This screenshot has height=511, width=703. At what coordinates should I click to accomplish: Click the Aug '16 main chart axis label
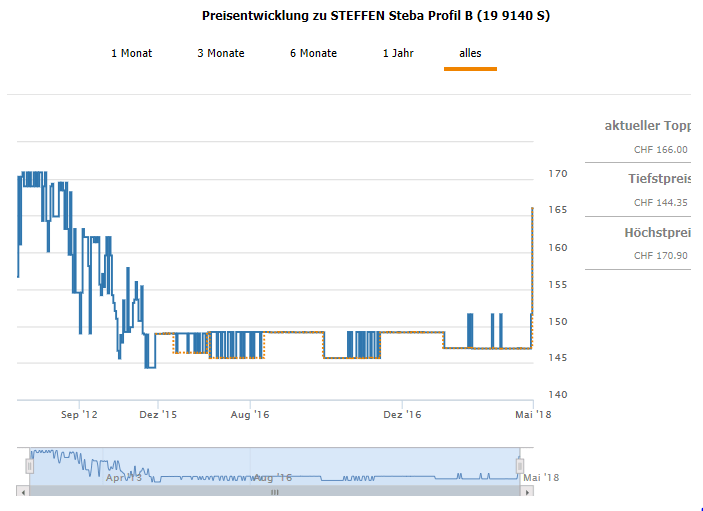coord(249,413)
